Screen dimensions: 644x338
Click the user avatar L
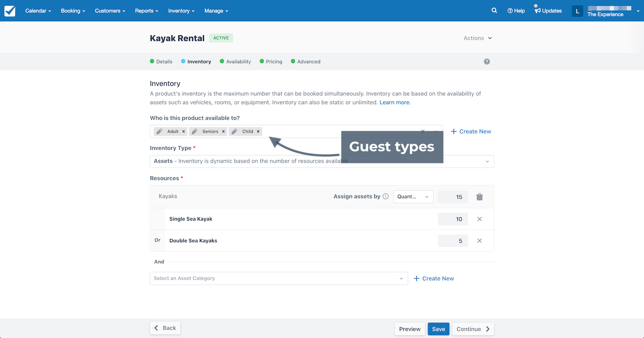tap(578, 11)
